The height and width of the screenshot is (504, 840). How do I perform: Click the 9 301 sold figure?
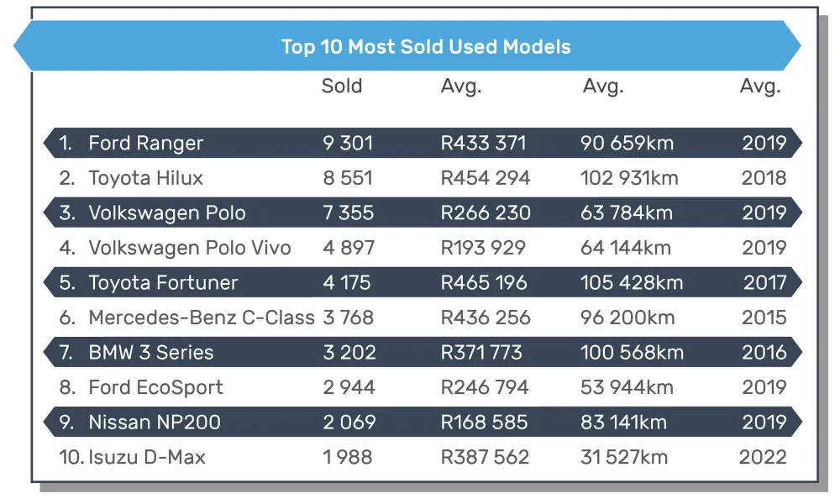tap(347, 143)
